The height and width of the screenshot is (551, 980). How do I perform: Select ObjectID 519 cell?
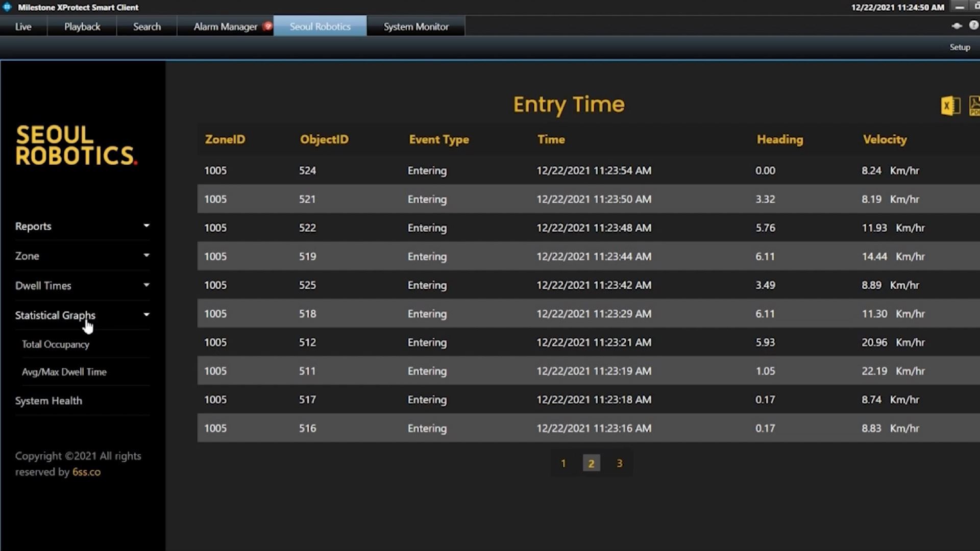click(x=307, y=256)
